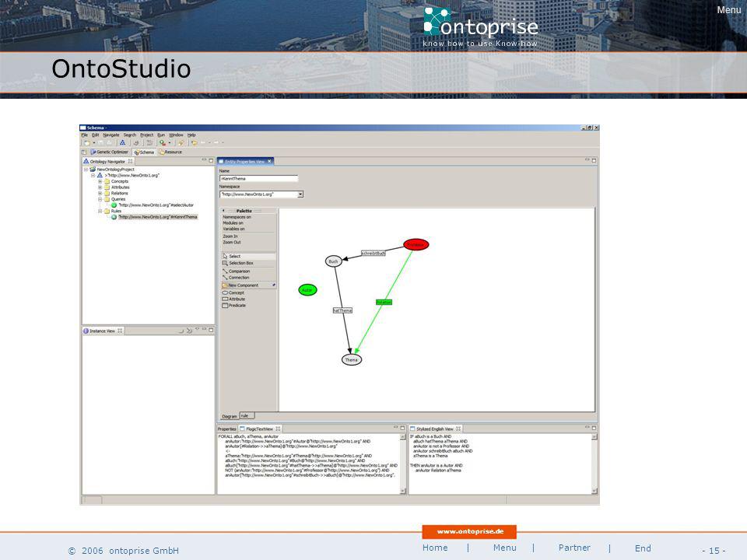
Task: Collapse the Rules folder
Action: click(100, 211)
